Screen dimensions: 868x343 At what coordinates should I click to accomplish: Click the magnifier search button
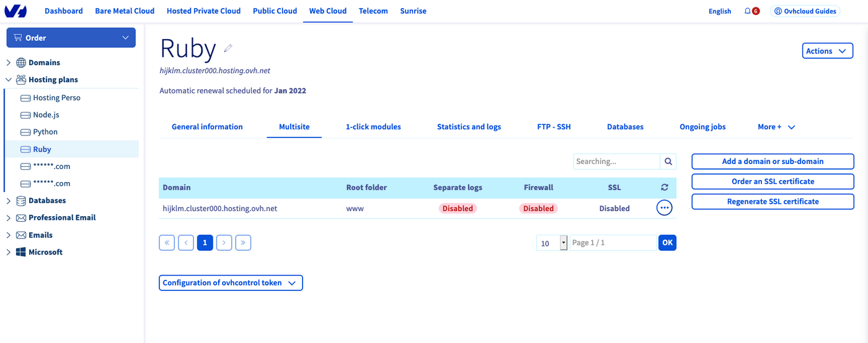pyautogui.click(x=668, y=162)
